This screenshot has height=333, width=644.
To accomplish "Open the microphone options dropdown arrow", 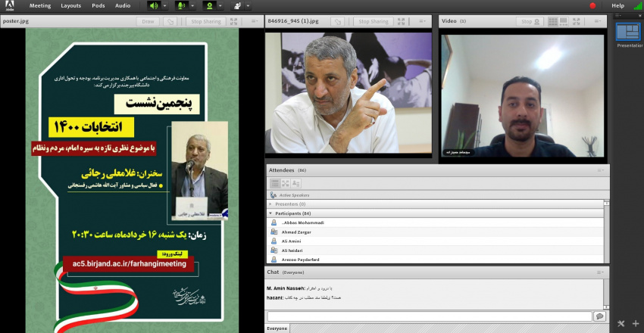I will [x=192, y=6].
